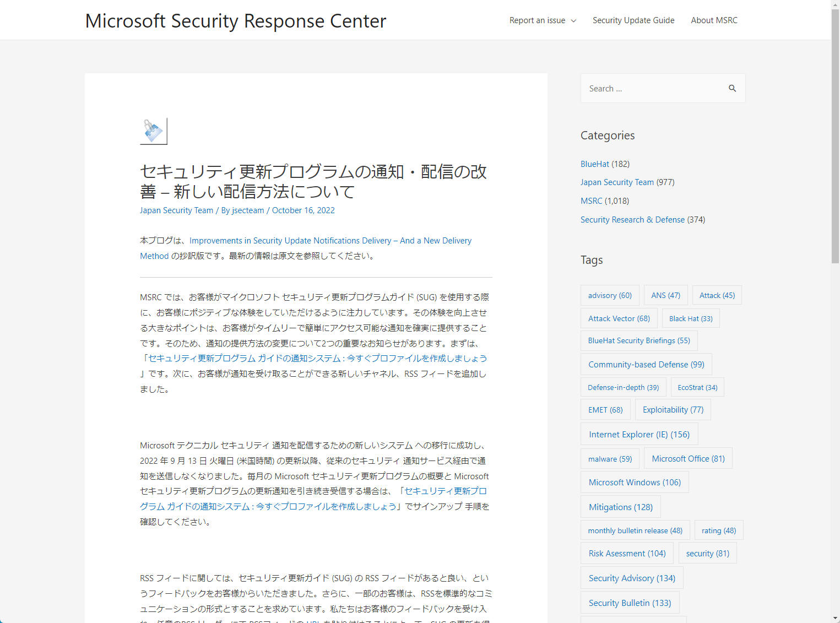Open the Security Update Guide menu item
Screen dimensions: 840x623
(633, 20)
